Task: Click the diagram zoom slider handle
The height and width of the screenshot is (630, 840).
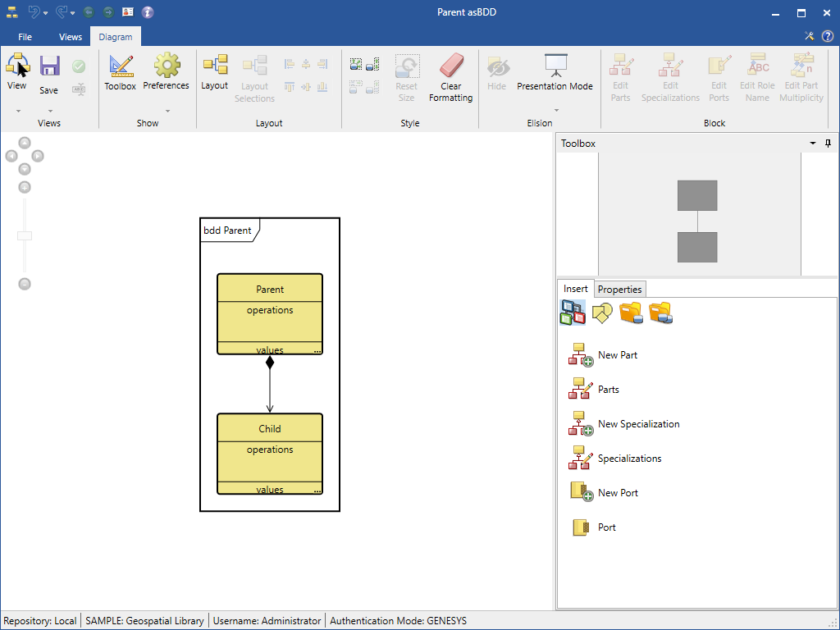Action: (25, 236)
